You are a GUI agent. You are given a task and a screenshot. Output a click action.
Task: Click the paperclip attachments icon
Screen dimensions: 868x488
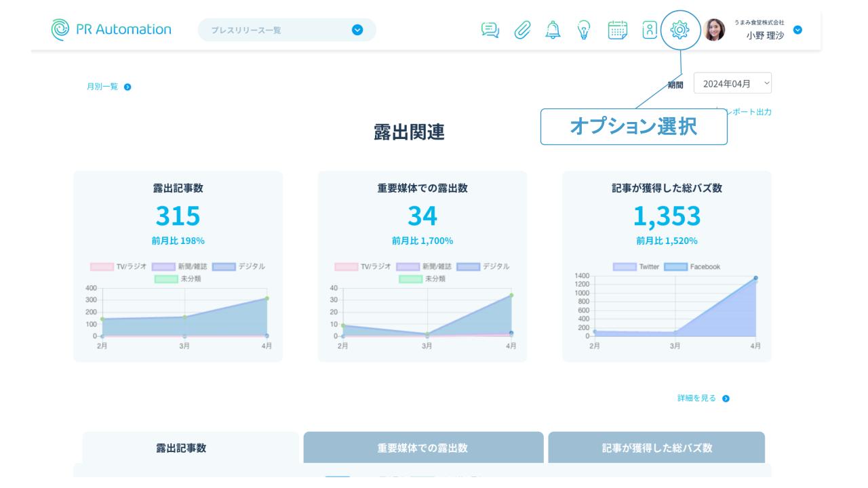(x=521, y=29)
